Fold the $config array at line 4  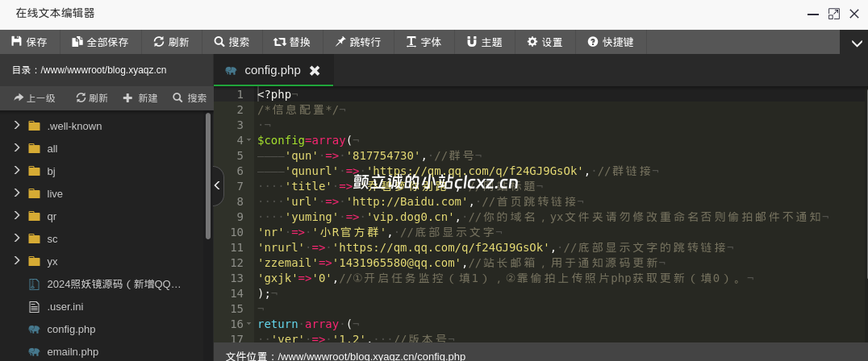click(249, 140)
